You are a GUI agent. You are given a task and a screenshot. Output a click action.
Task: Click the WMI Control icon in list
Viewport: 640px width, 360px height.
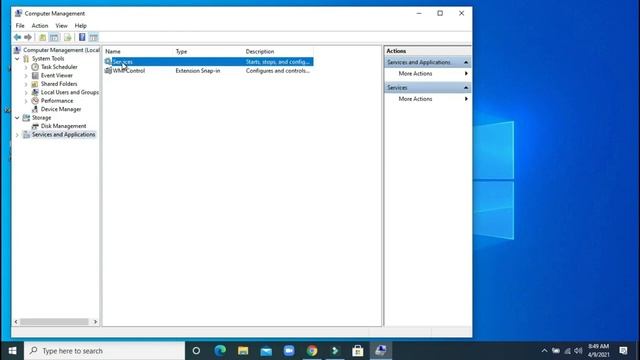(108, 71)
